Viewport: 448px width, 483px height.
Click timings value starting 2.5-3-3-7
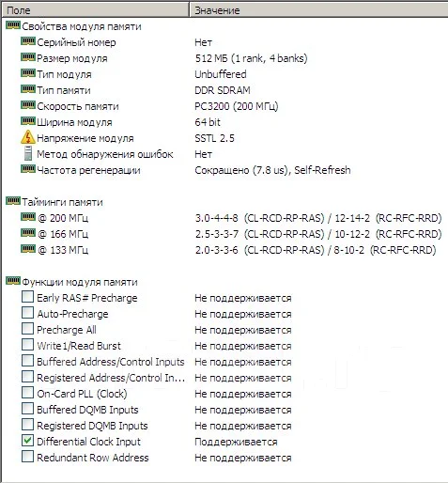tap(318, 234)
